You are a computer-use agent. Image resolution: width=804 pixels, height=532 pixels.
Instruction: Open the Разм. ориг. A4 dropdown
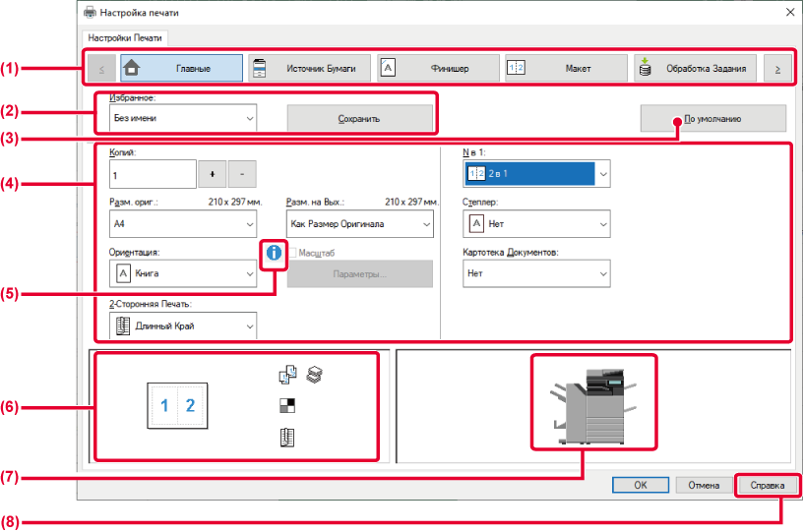183,224
